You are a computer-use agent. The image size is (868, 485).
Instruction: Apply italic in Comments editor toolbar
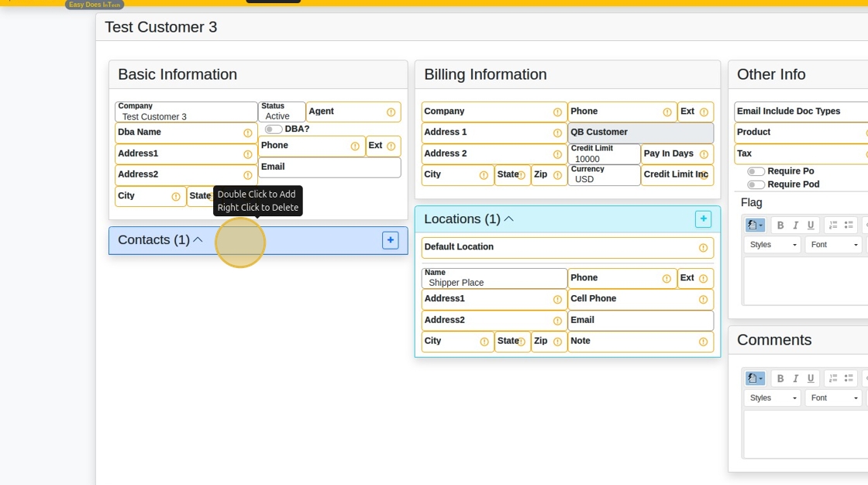click(x=795, y=379)
